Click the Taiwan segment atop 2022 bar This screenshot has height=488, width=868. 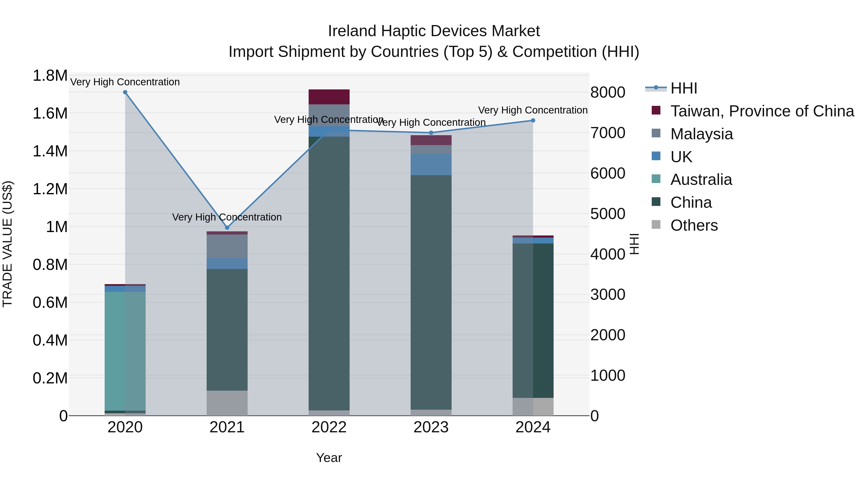pyautogui.click(x=329, y=97)
